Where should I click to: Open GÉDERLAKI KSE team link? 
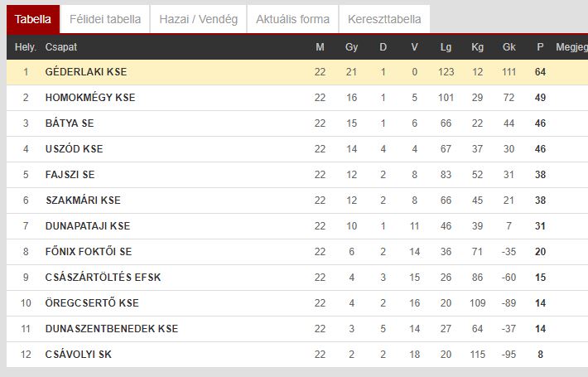pos(86,71)
